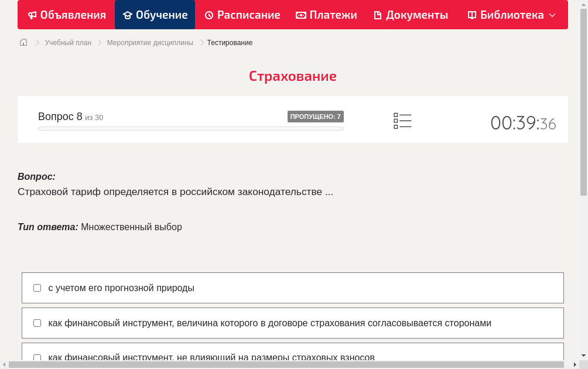Click the test progress bar under Вопрос 8
The height and width of the screenshot is (369, 588).
pos(191,128)
